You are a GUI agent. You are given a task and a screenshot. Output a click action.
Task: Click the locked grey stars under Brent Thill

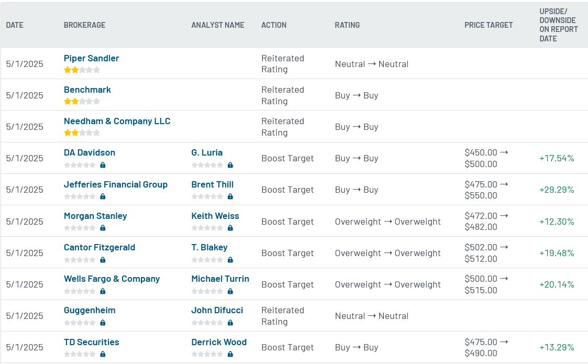pyautogui.click(x=207, y=196)
